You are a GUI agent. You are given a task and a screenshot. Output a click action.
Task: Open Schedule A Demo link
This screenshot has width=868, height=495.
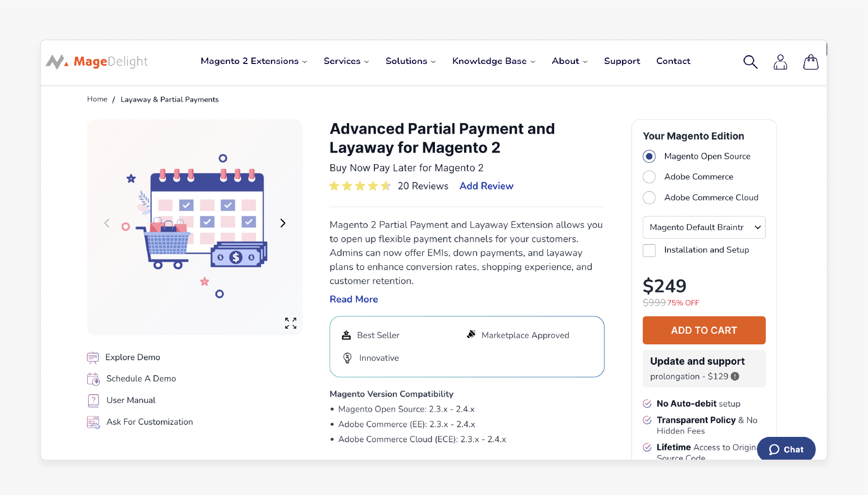(x=141, y=379)
